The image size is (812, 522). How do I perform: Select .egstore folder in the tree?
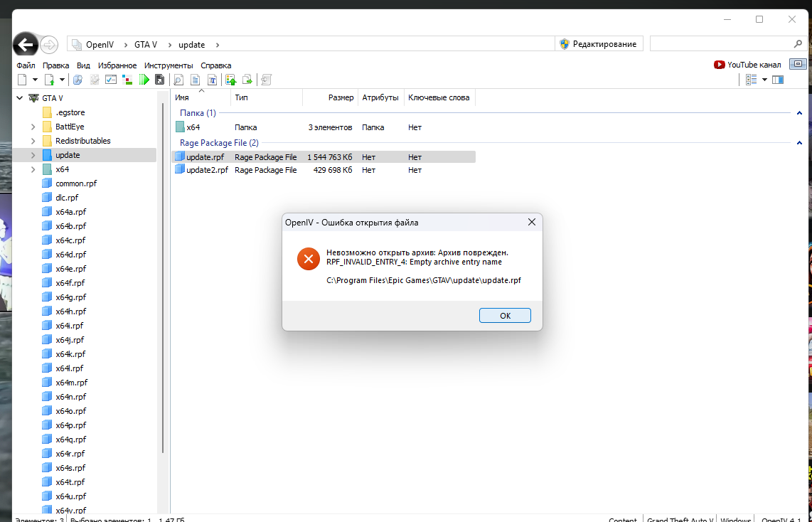(70, 112)
